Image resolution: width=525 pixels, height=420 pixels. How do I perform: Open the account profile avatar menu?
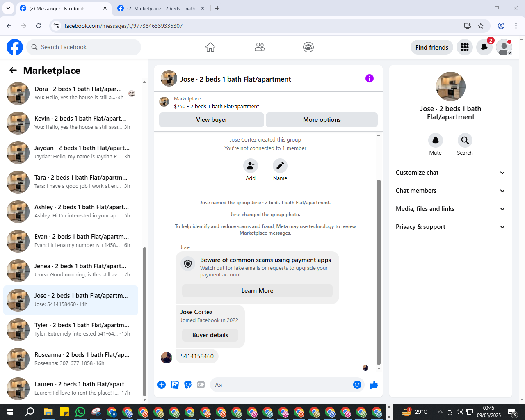coord(504,47)
